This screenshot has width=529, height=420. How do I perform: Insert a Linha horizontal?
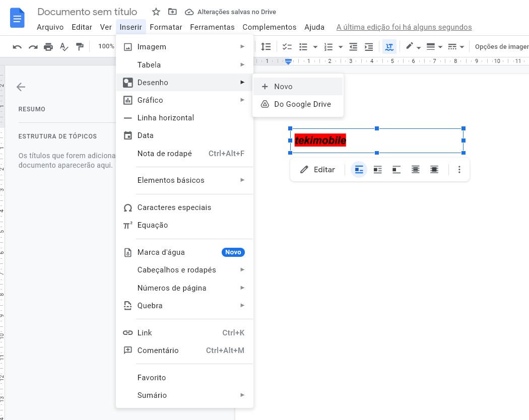[184, 118]
